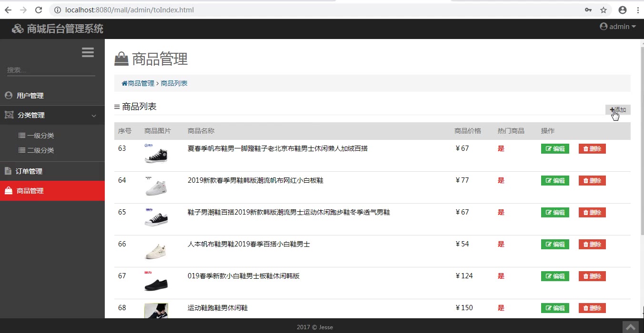644x333 pixels.
Task: Bookmark this page with the star icon
Action: pyautogui.click(x=604, y=10)
